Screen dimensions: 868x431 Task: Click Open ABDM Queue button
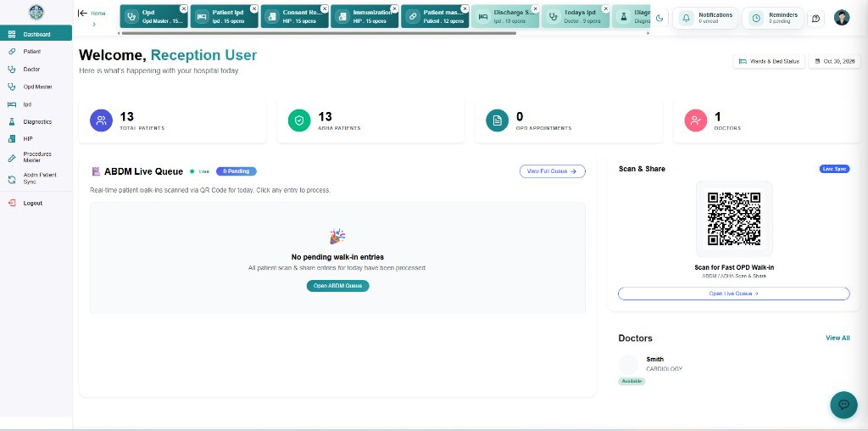[337, 286]
